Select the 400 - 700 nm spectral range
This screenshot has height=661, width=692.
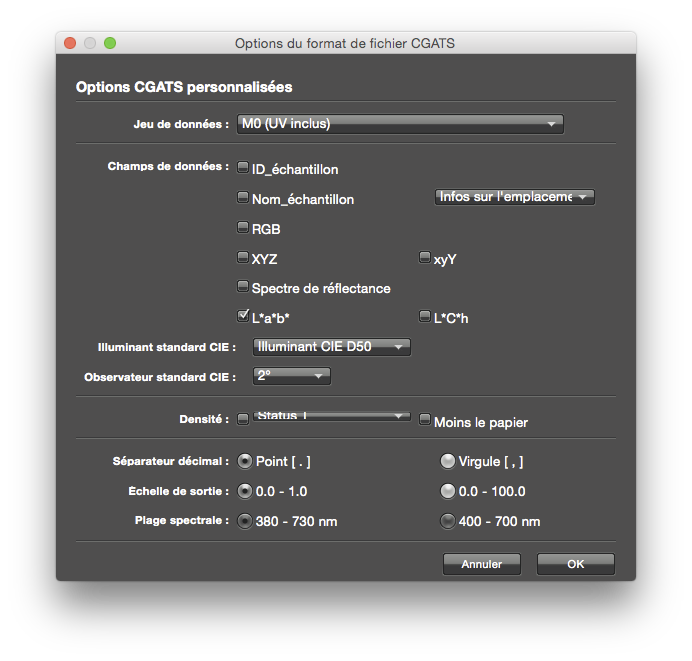tap(447, 521)
